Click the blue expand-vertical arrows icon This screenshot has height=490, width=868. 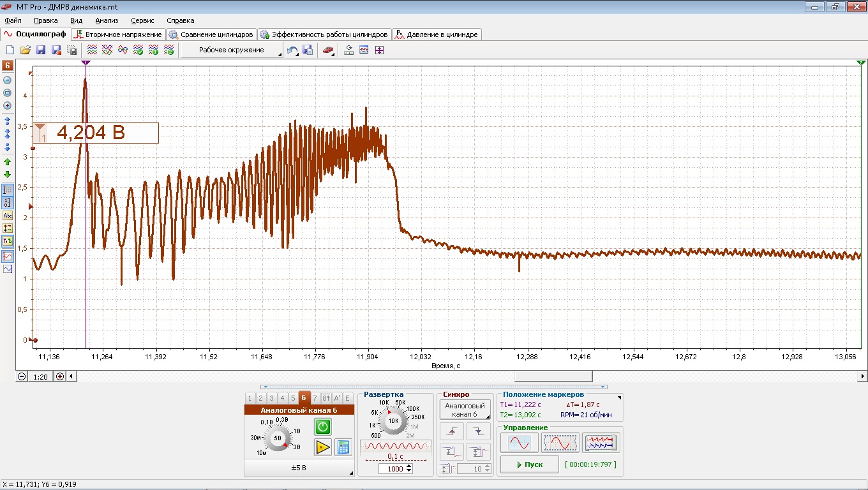point(8,121)
